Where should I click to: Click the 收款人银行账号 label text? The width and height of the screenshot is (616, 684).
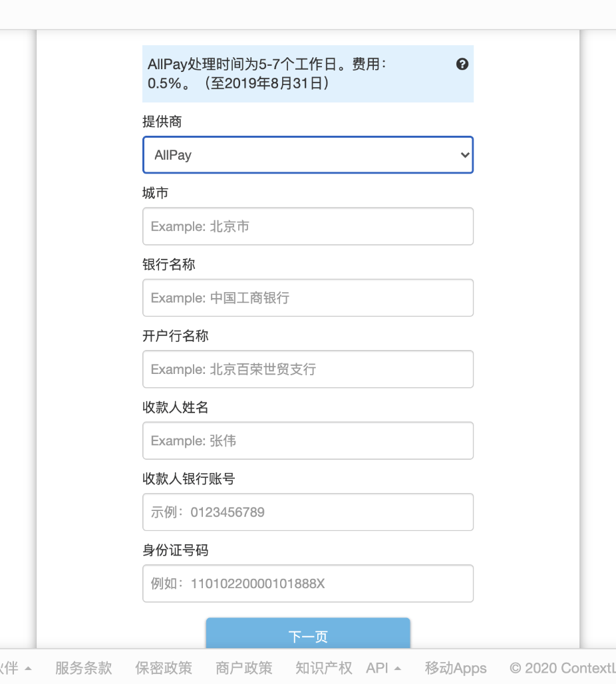pyautogui.click(x=188, y=478)
